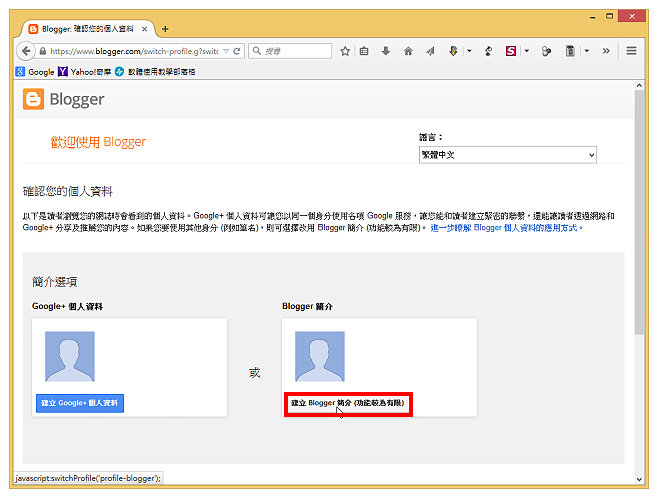The image size is (659, 496).
Task: Bookmark this page with the star icon
Action: pos(345,51)
